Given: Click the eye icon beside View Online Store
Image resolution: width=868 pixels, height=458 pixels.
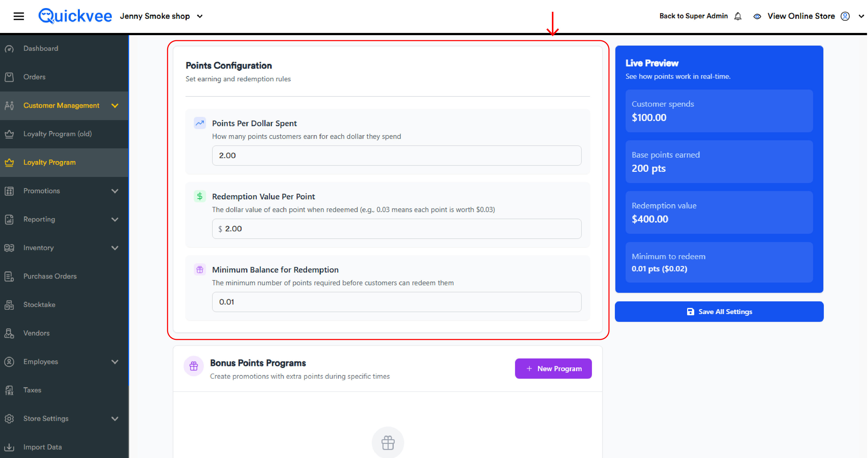Looking at the screenshot, I should click(x=757, y=16).
